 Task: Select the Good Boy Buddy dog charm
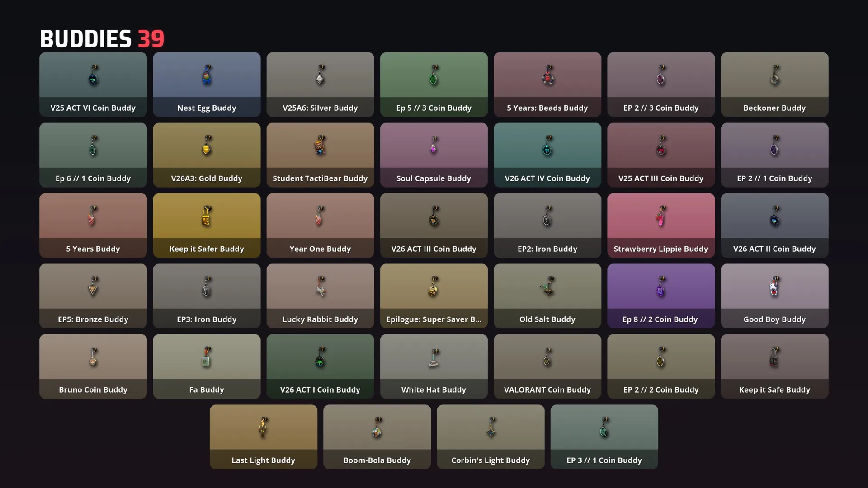(x=774, y=286)
